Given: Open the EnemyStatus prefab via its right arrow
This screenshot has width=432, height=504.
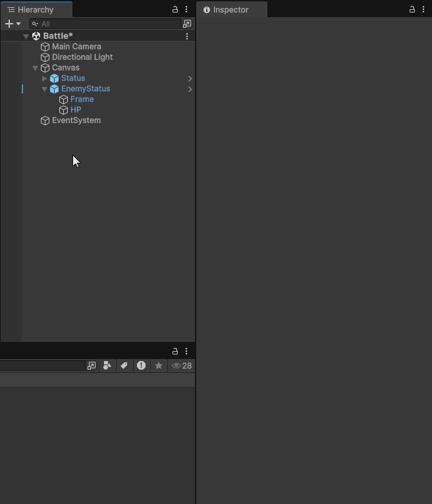Looking at the screenshot, I should point(190,89).
